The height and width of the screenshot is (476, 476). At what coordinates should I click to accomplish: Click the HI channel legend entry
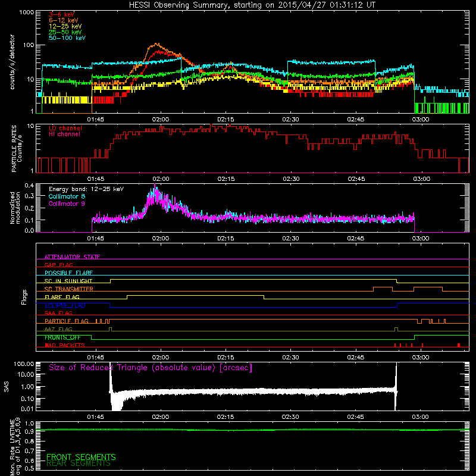[x=65, y=134]
